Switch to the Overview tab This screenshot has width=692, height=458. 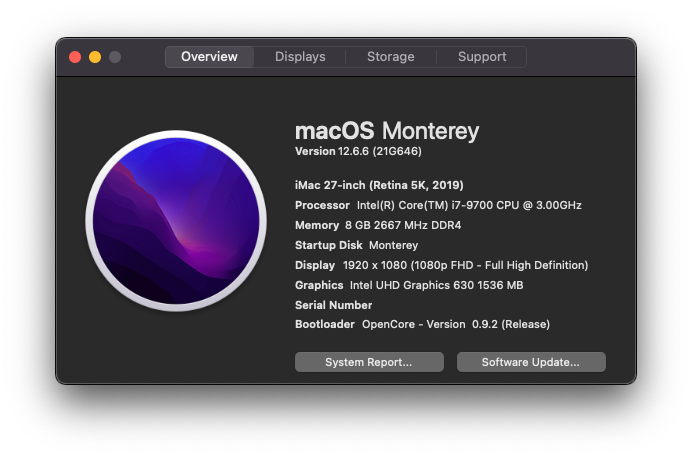(x=209, y=57)
